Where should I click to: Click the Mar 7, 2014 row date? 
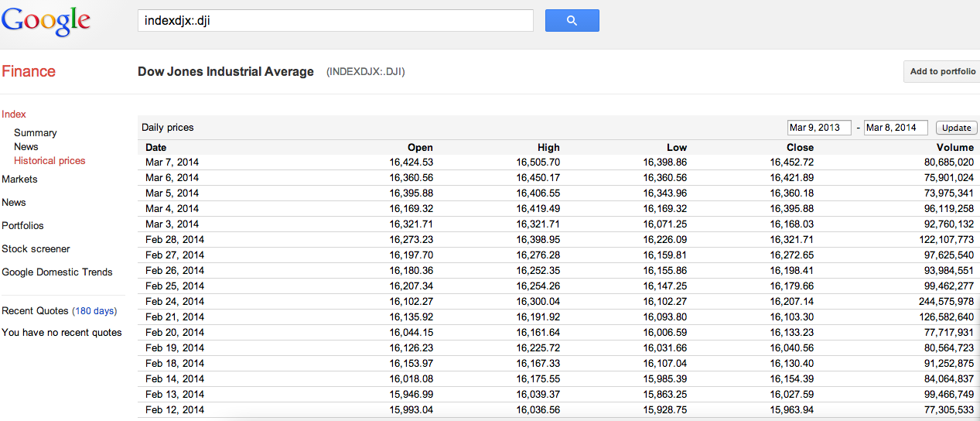pos(172,162)
